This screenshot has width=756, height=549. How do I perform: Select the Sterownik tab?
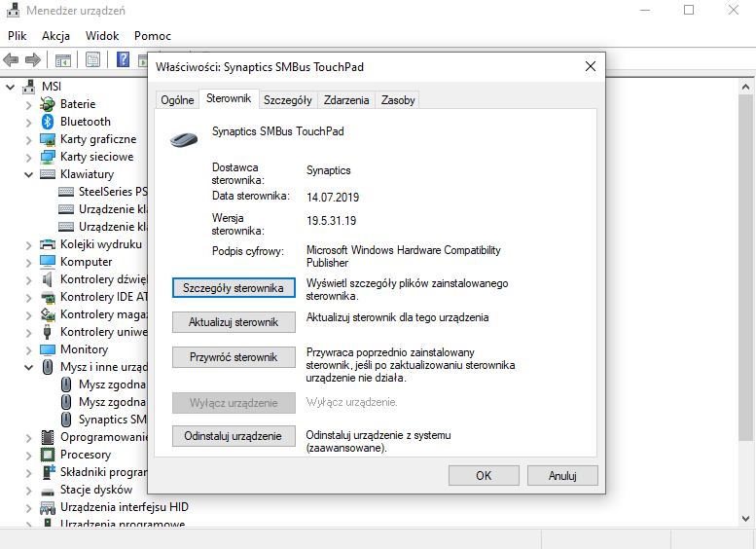229,98
